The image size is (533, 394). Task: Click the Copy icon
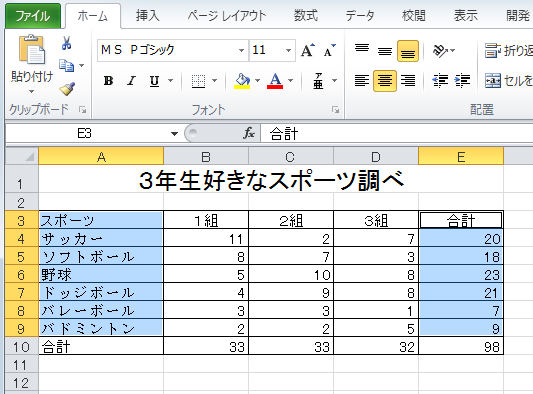pyautogui.click(x=66, y=65)
